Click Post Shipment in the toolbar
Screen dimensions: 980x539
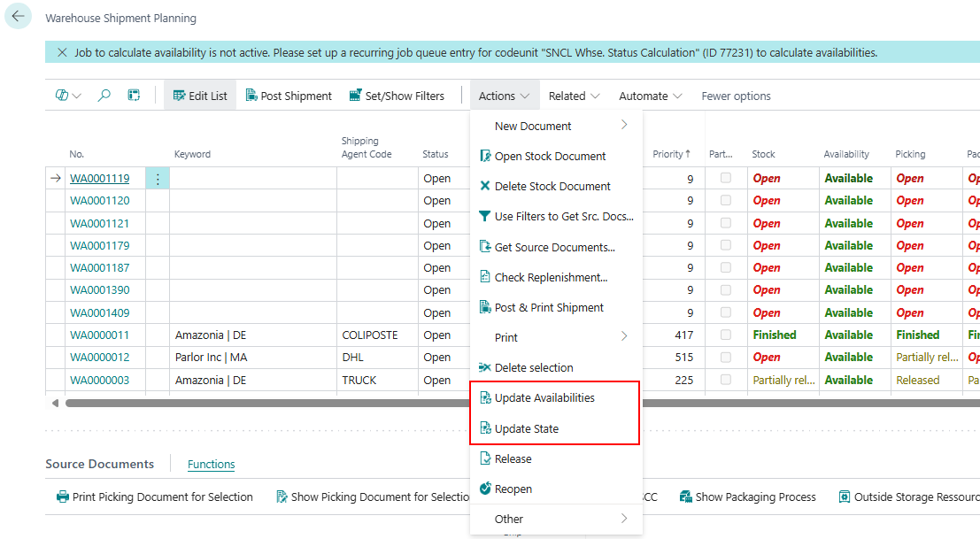[289, 96]
